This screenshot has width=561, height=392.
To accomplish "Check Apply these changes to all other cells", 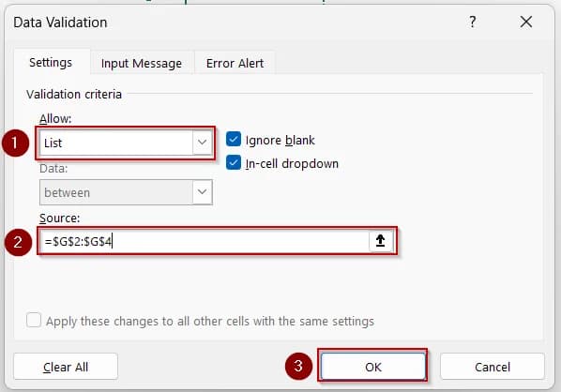I will (x=34, y=320).
